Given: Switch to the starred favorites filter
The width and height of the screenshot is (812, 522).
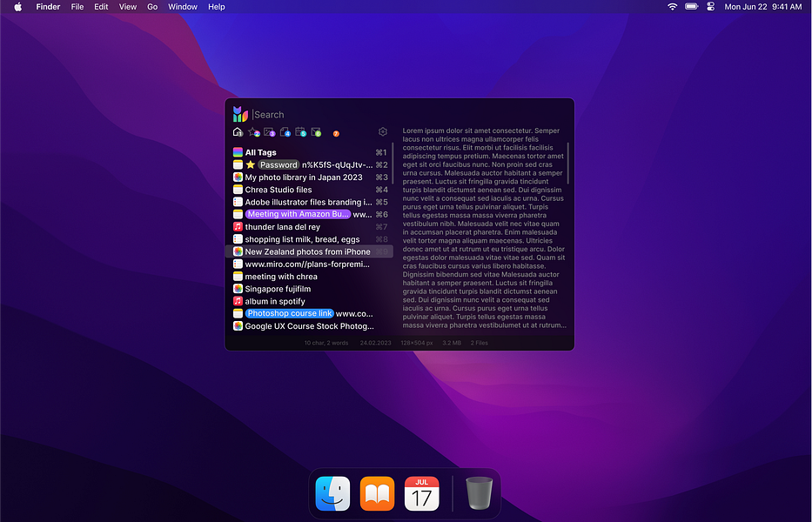Looking at the screenshot, I should coord(253,132).
